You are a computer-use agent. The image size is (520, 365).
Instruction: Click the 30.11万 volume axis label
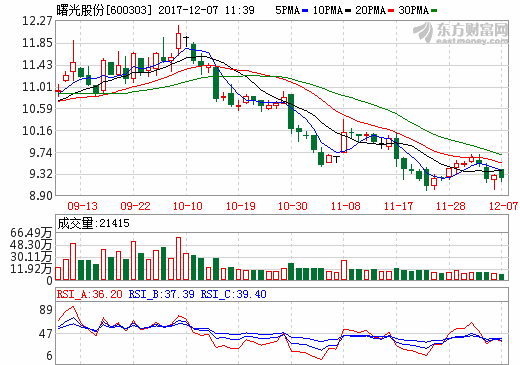point(31,257)
